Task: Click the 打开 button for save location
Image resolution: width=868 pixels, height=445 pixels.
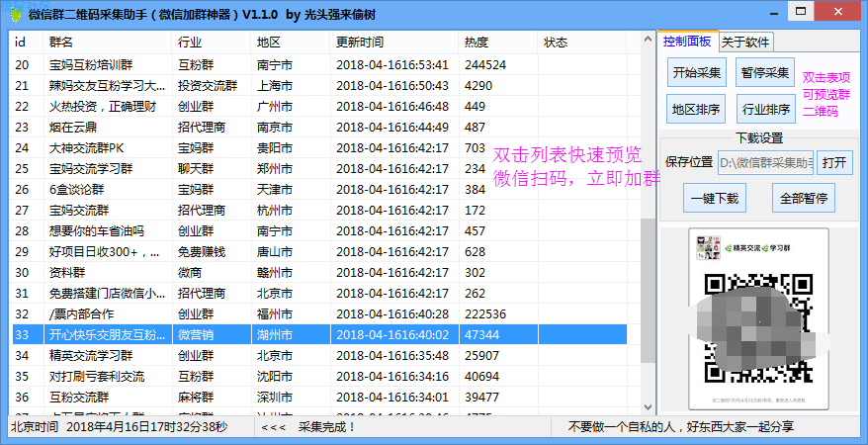Action: pos(834,162)
